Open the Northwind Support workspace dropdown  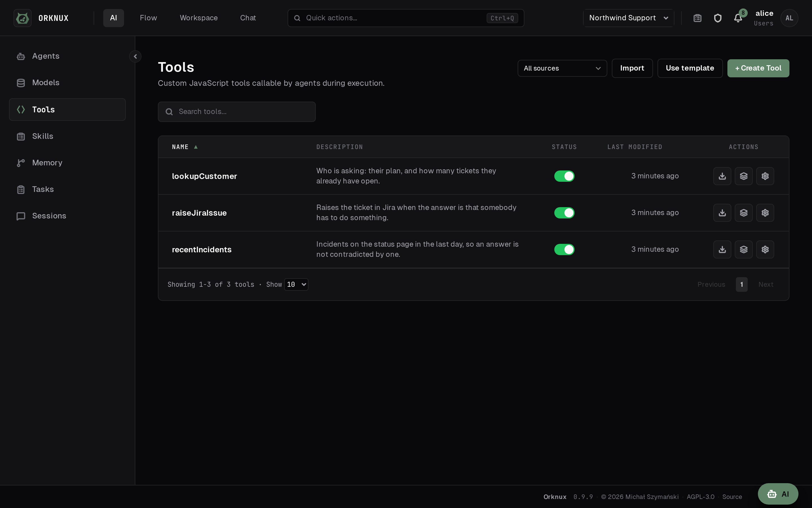(628, 18)
